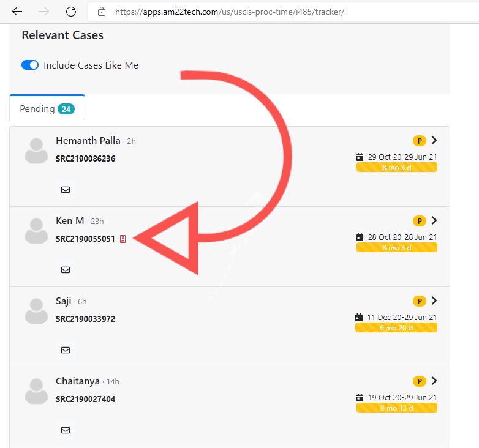Click the lock icon in address bar
Image resolution: width=479 pixels, height=448 pixels.
coord(102,12)
